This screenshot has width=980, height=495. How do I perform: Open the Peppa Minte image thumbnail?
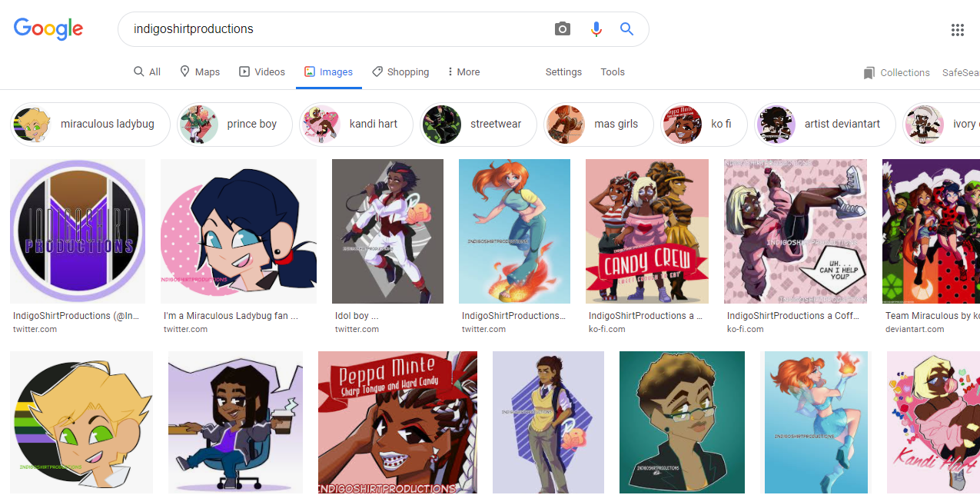tap(397, 422)
